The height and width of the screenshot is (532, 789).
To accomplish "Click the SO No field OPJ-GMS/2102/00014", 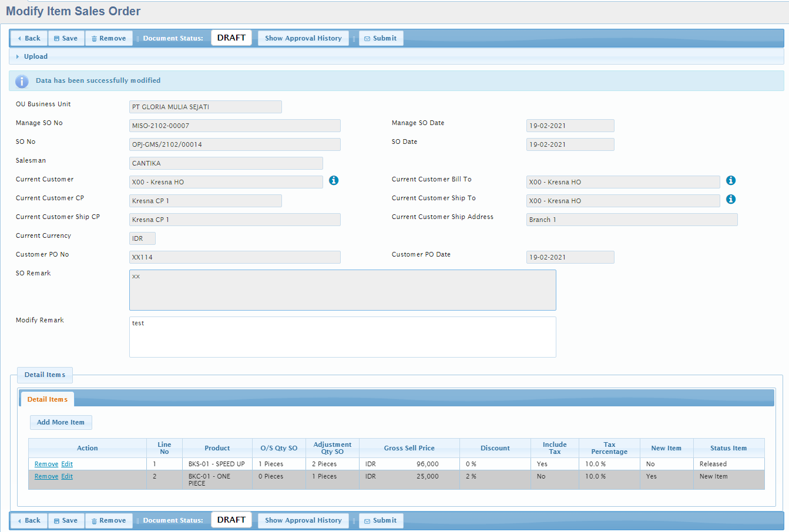I will click(x=234, y=144).
